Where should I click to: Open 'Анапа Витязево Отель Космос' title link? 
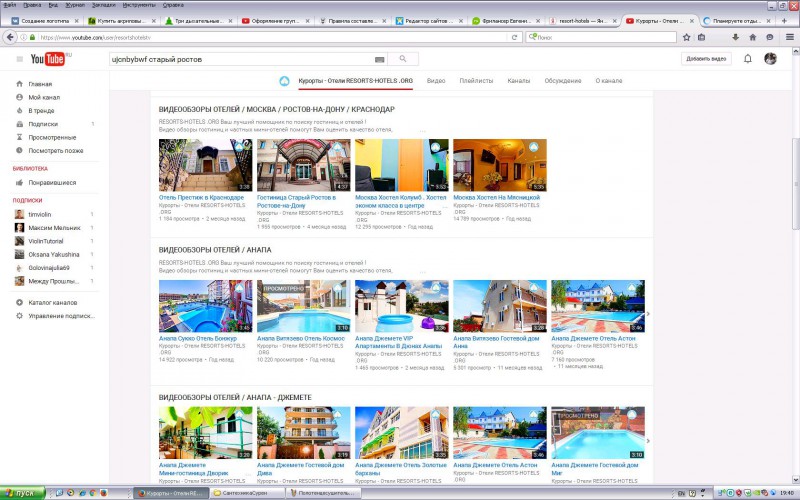301,338
